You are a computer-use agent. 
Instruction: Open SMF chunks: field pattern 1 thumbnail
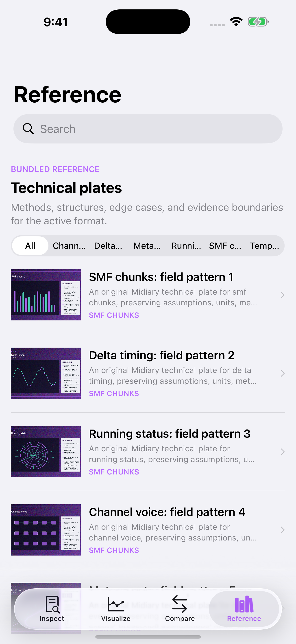coord(46,295)
